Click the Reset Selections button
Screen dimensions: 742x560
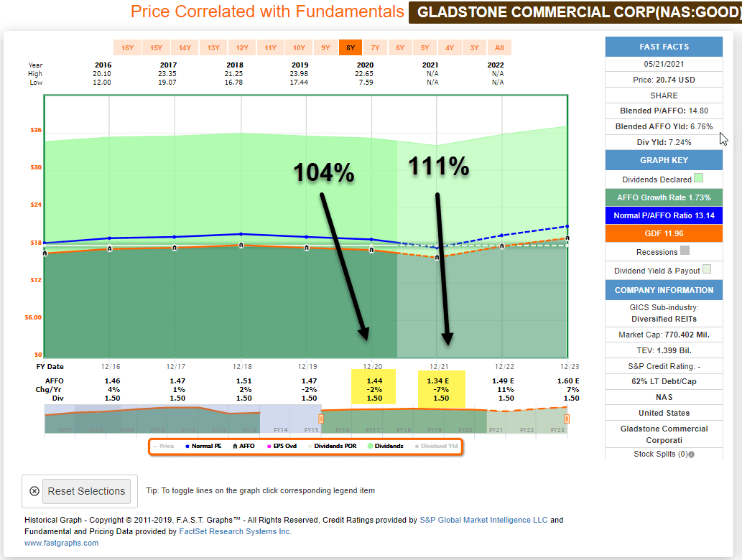click(x=86, y=491)
